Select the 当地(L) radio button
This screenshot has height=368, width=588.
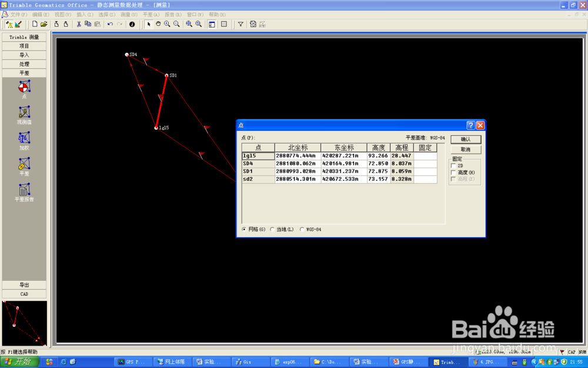click(272, 230)
